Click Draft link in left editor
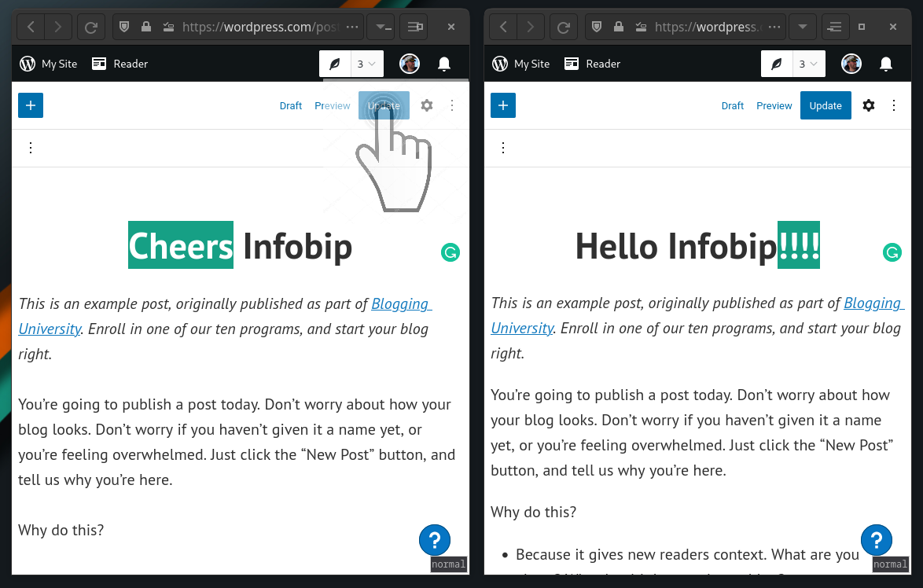Image resolution: width=923 pixels, height=588 pixels. tap(291, 106)
